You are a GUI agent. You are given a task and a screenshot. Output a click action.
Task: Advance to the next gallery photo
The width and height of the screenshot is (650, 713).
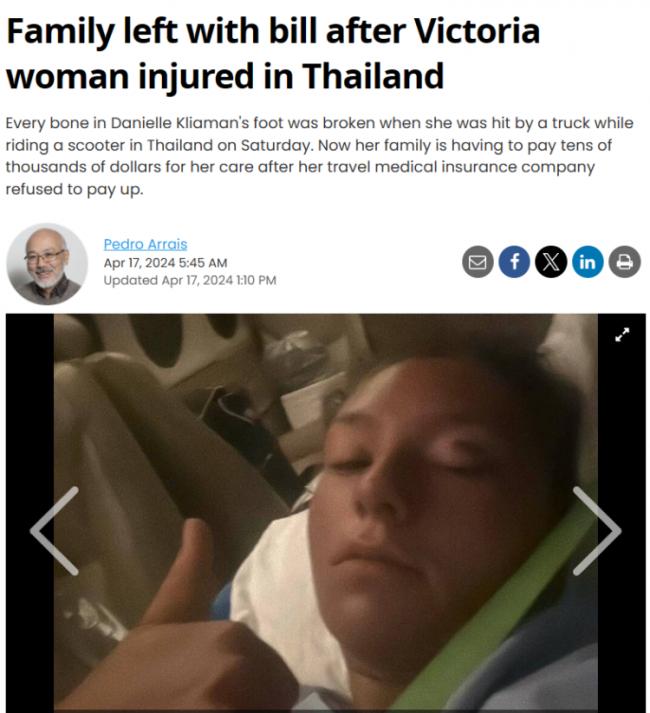coord(597,531)
